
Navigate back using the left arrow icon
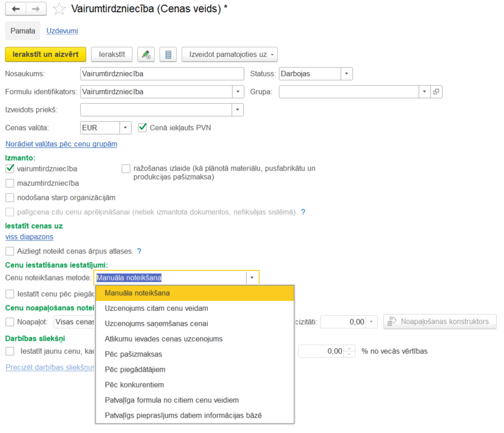[x=15, y=8]
